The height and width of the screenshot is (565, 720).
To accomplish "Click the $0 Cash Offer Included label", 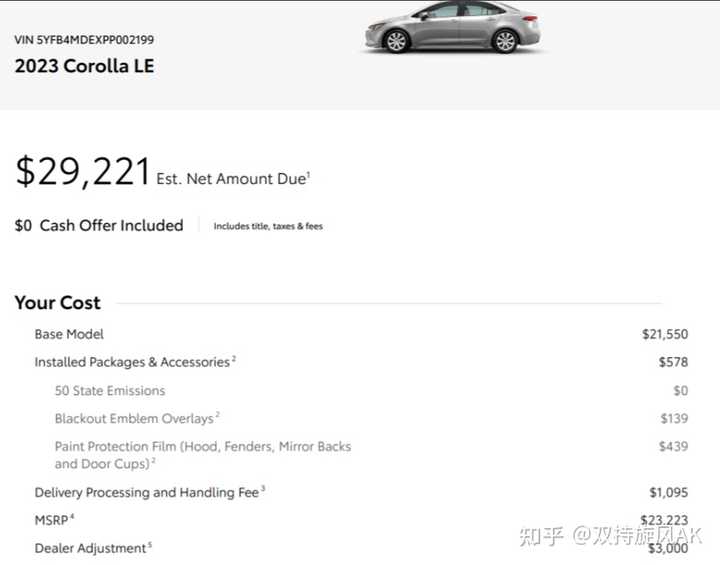I will pyautogui.click(x=99, y=226).
